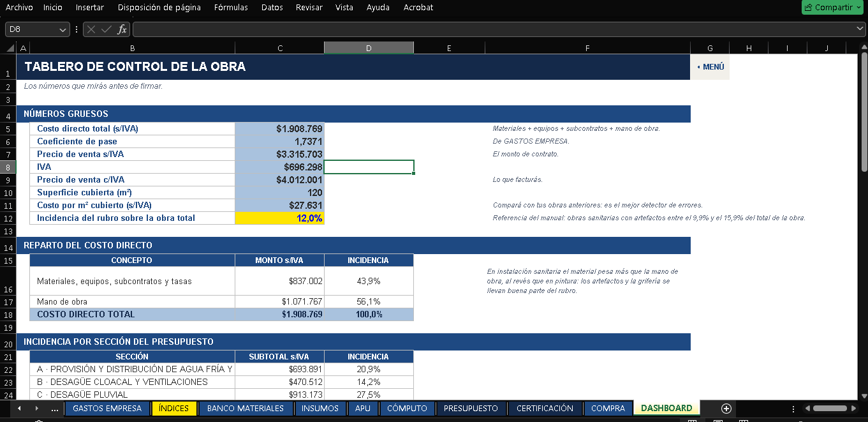Image resolution: width=868 pixels, height=422 pixels.
Task: Expand the formula bar with chevron
Action: [x=860, y=29]
